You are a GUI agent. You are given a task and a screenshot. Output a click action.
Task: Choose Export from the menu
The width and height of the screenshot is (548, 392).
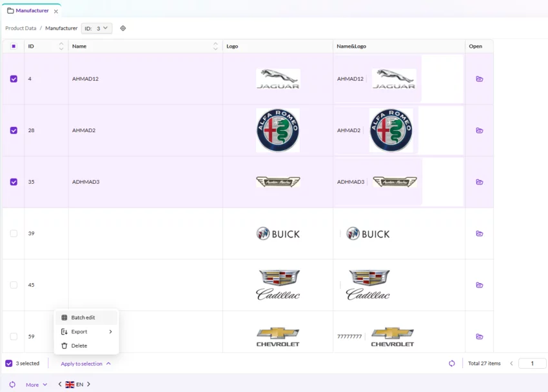pos(86,331)
